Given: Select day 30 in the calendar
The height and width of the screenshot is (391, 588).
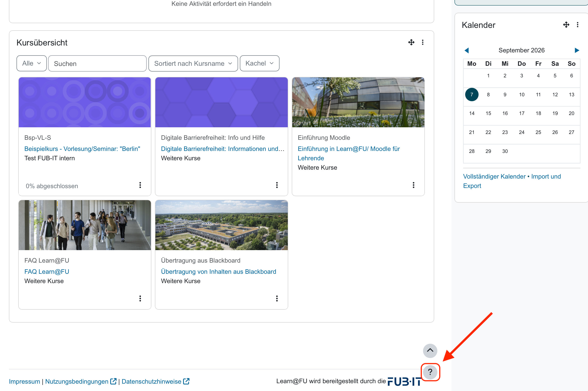Looking at the screenshot, I should click(x=505, y=151).
